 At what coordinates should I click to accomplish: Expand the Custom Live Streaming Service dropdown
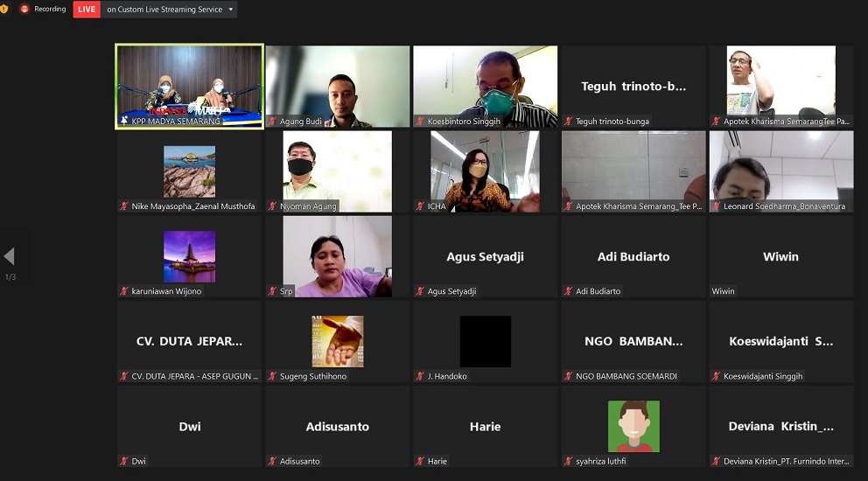point(231,10)
